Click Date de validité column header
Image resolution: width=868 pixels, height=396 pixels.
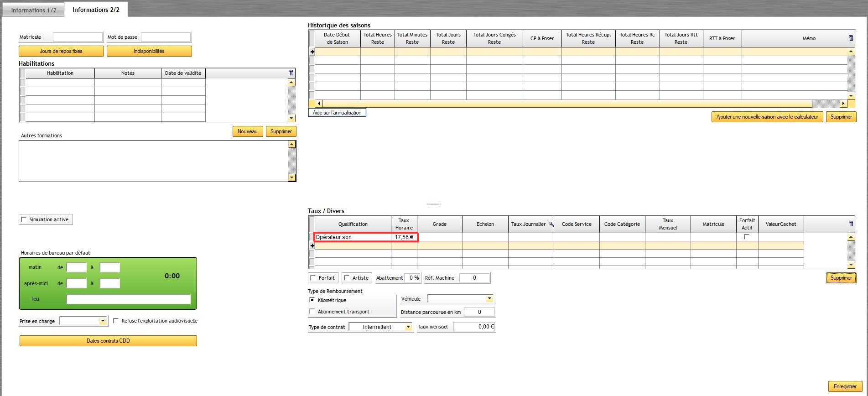pyautogui.click(x=183, y=73)
